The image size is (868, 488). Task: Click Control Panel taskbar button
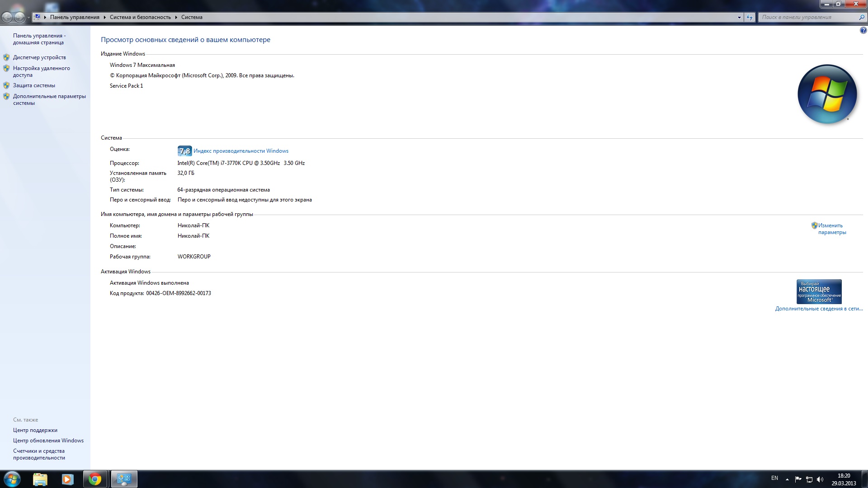[x=124, y=479]
